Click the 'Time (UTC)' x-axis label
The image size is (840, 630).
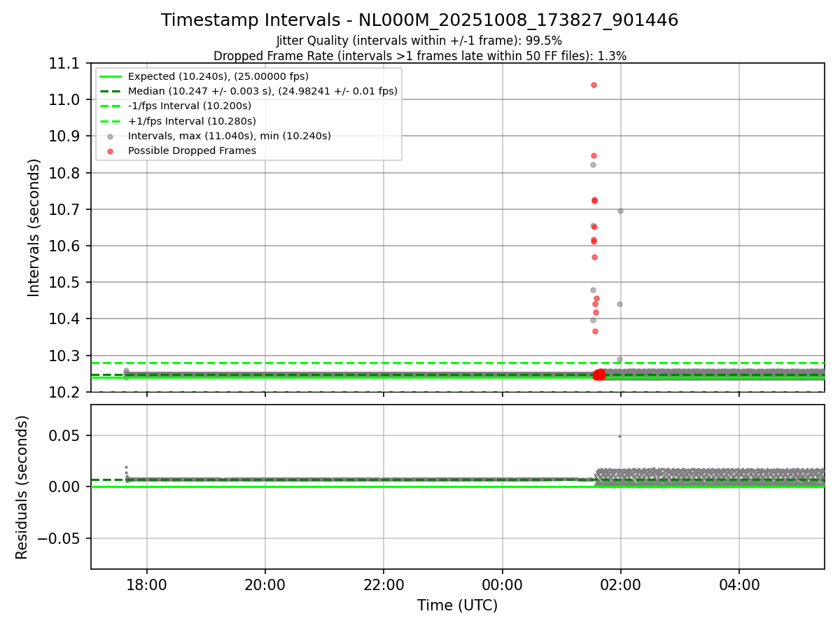pos(458,605)
